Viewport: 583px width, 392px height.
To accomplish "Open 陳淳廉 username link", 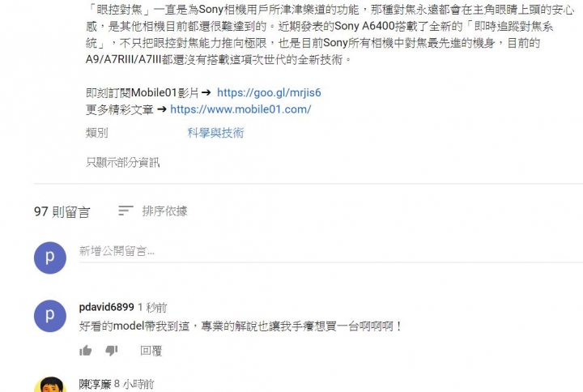I will (x=96, y=384).
